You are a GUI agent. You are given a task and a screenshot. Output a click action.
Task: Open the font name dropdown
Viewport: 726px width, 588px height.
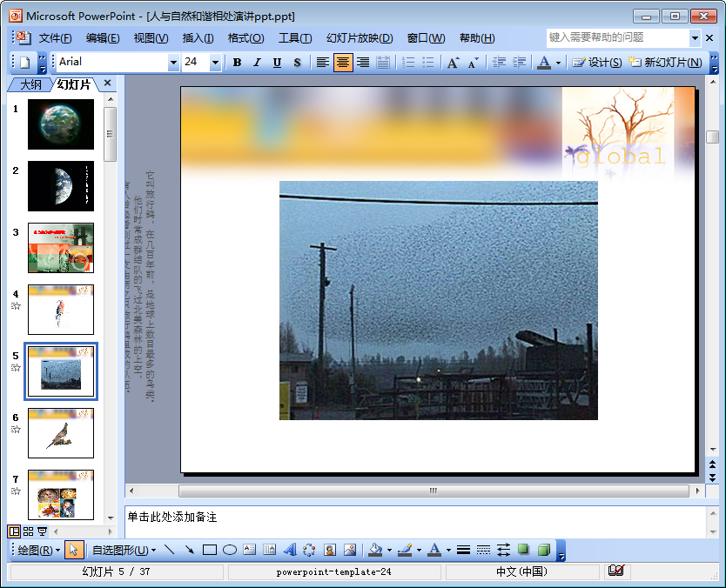tap(173, 63)
